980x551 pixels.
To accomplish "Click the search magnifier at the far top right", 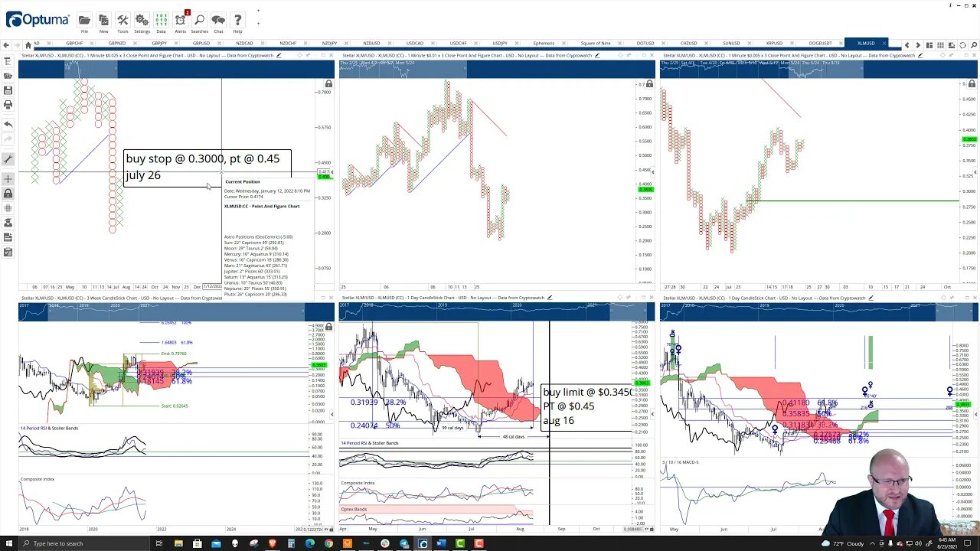I will (x=972, y=45).
